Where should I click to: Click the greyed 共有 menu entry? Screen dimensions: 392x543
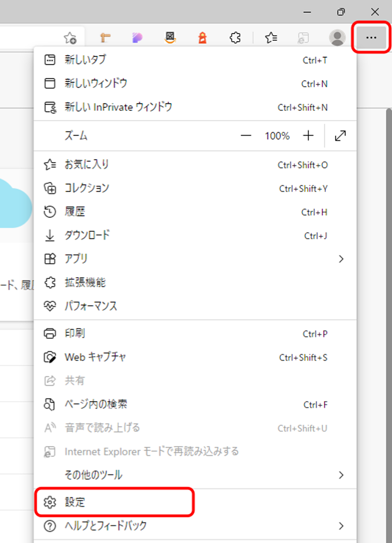(x=195, y=381)
